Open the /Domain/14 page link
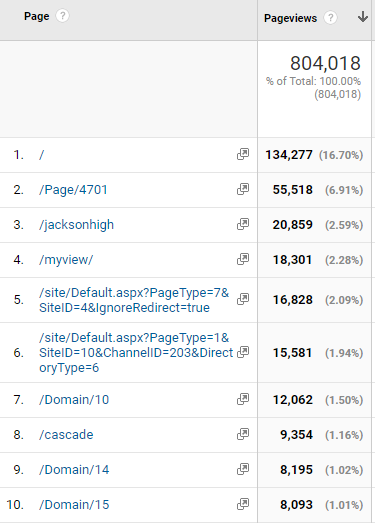375x526 pixels. coord(74,470)
